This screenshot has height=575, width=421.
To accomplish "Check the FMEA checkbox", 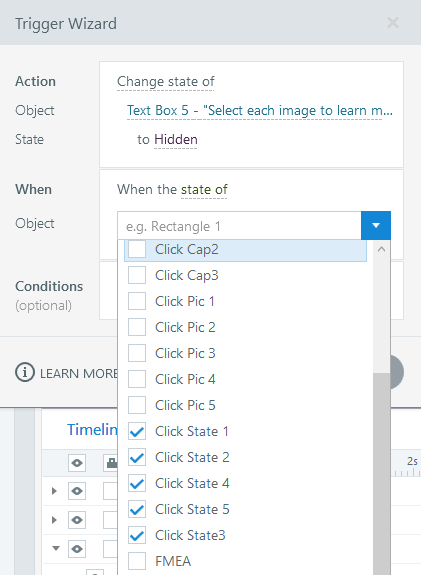I will (137, 561).
